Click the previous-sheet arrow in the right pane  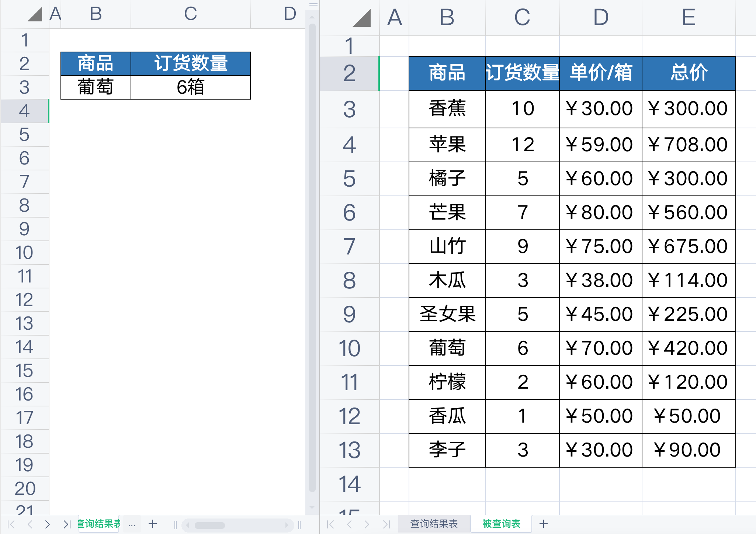[350, 524]
